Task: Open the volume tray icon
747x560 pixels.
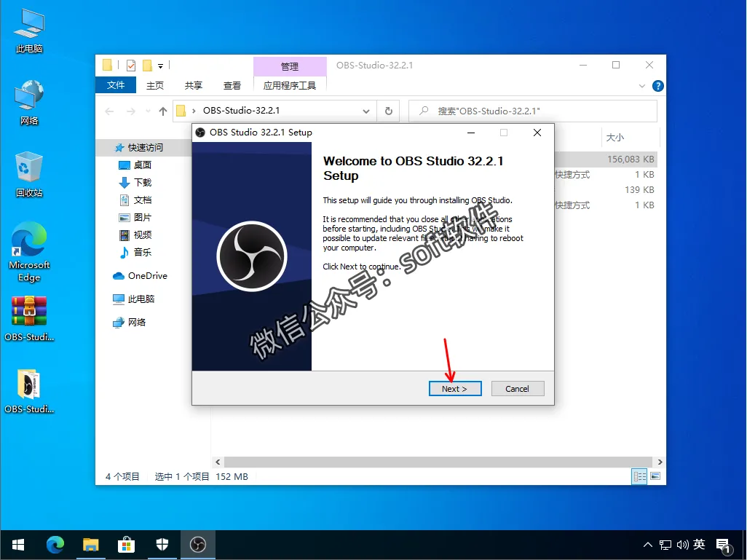Action: (x=683, y=544)
